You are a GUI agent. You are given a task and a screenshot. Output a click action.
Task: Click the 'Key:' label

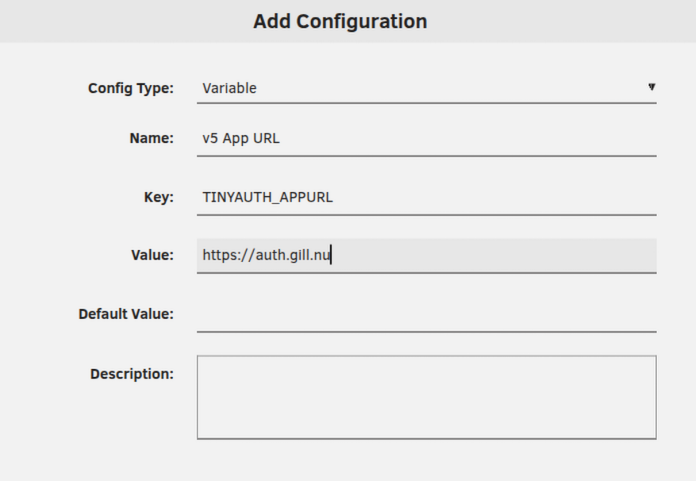(x=159, y=197)
